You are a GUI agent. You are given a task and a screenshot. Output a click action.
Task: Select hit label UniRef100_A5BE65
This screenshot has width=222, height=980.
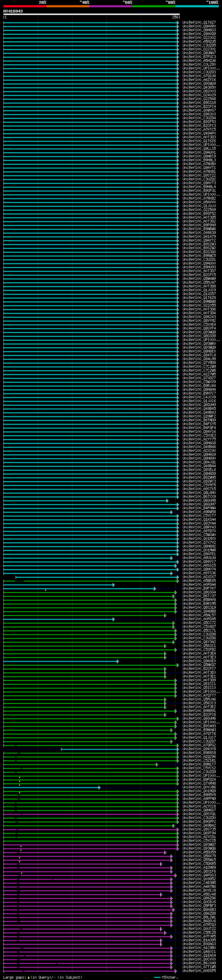click(x=199, y=581)
